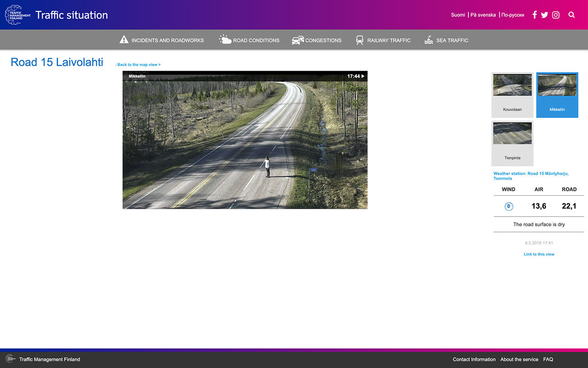
Task: Open the Road 15 Mäntyharju weather station link
Action: pyautogui.click(x=531, y=176)
